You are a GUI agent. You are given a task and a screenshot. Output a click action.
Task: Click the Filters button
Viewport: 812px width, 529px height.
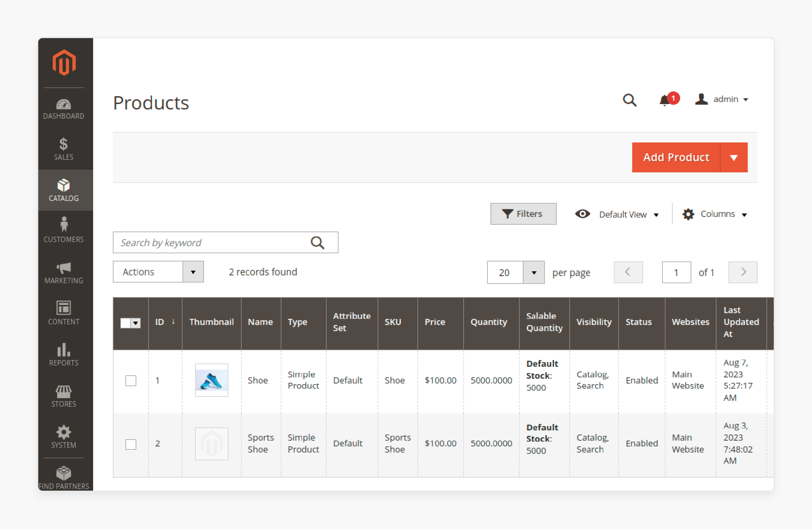tap(523, 214)
